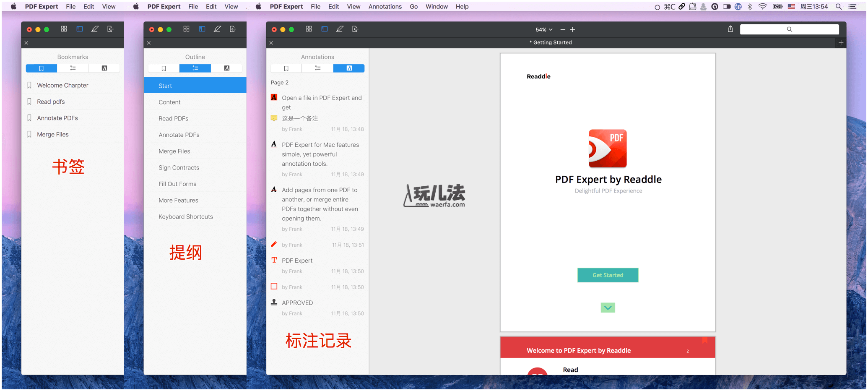Open the 54% zoom level dropdown
Image resolution: width=868 pixels, height=391 pixels.
point(544,30)
